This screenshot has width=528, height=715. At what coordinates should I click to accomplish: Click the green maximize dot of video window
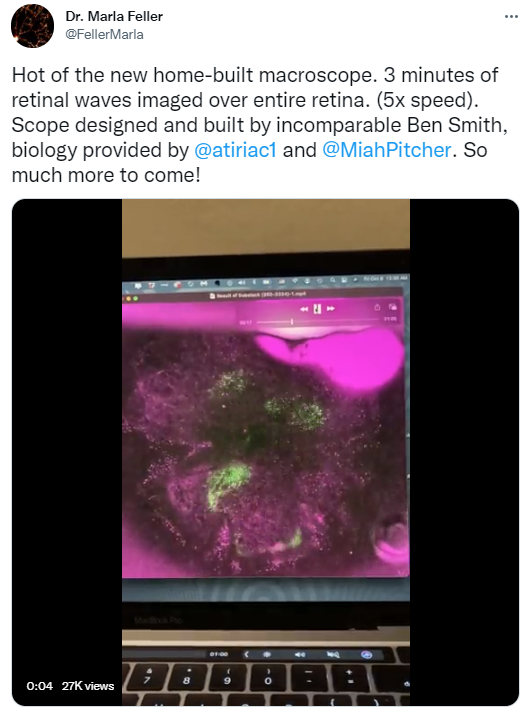[136, 298]
